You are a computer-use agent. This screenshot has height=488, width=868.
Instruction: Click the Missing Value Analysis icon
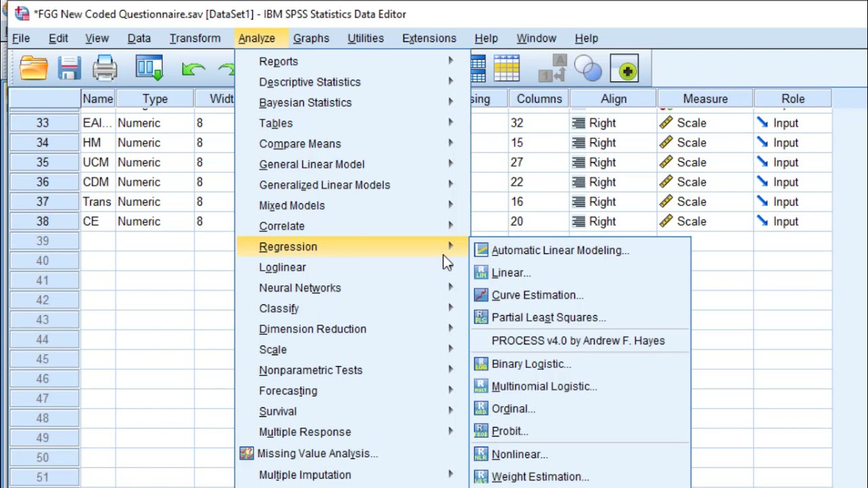(247, 453)
